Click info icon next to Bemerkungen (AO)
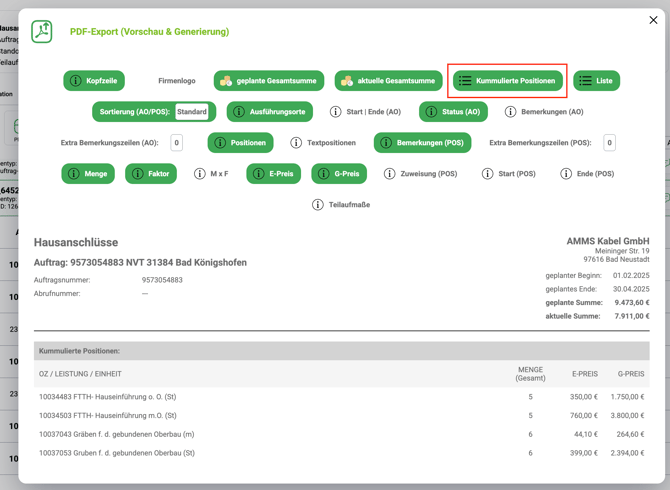Viewport: 670px width, 490px height. coord(511,112)
